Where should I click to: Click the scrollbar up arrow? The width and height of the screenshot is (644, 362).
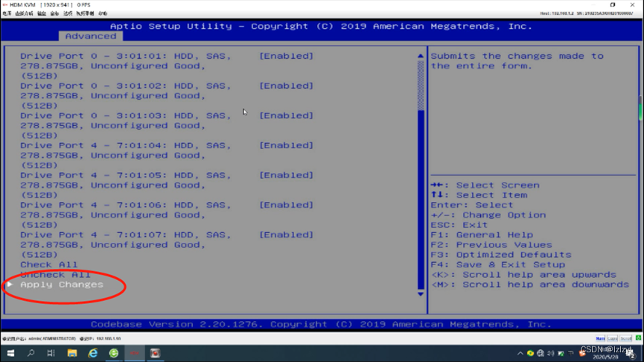[421, 56]
